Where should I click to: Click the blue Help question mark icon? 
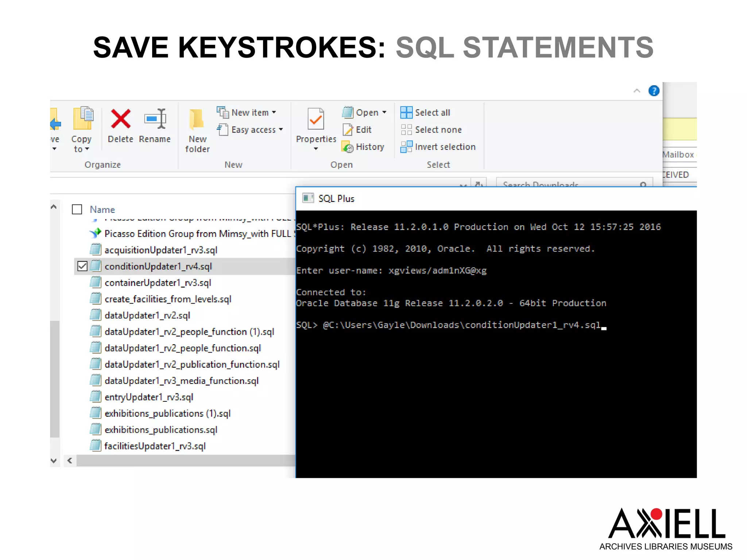pyautogui.click(x=654, y=91)
